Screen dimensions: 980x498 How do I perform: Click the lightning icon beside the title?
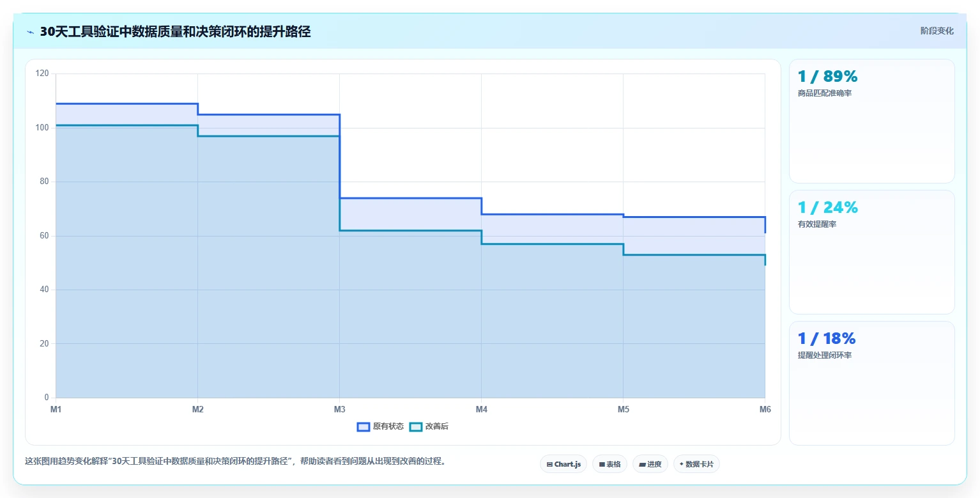tap(30, 32)
